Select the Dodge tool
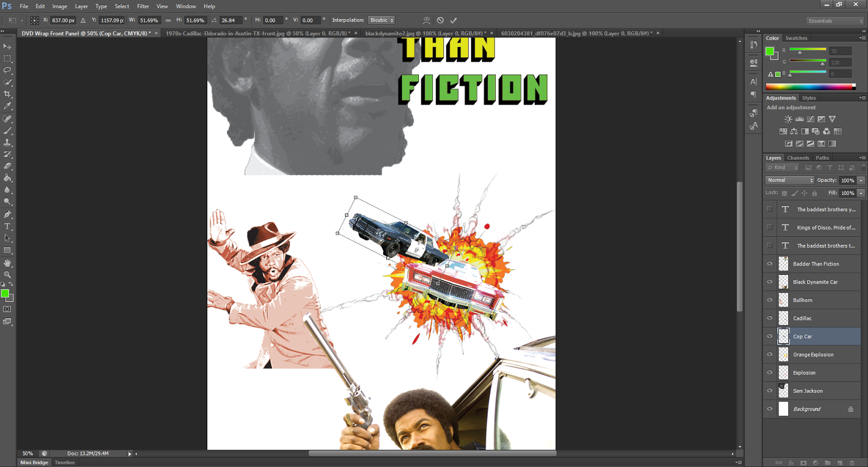This screenshot has height=467, width=868. tap(8, 201)
